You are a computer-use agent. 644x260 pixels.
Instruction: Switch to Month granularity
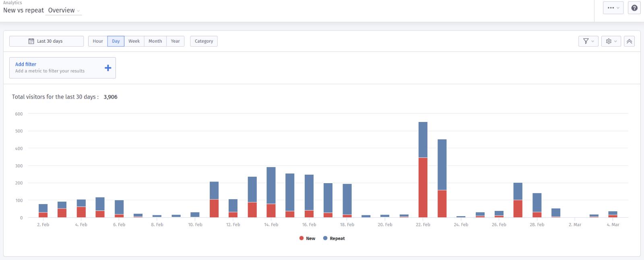pyautogui.click(x=155, y=41)
